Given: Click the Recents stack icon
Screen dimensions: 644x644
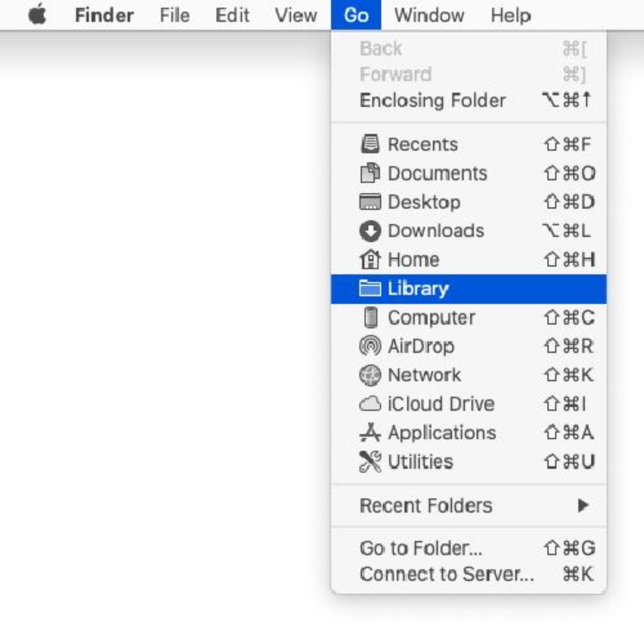Looking at the screenshot, I should 370,144.
